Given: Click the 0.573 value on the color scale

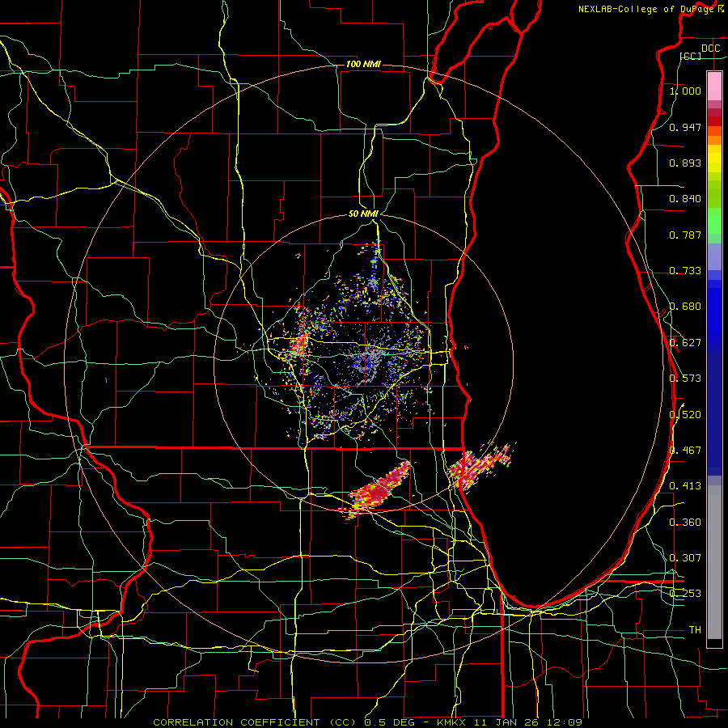Looking at the screenshot, I should (685, 379).
